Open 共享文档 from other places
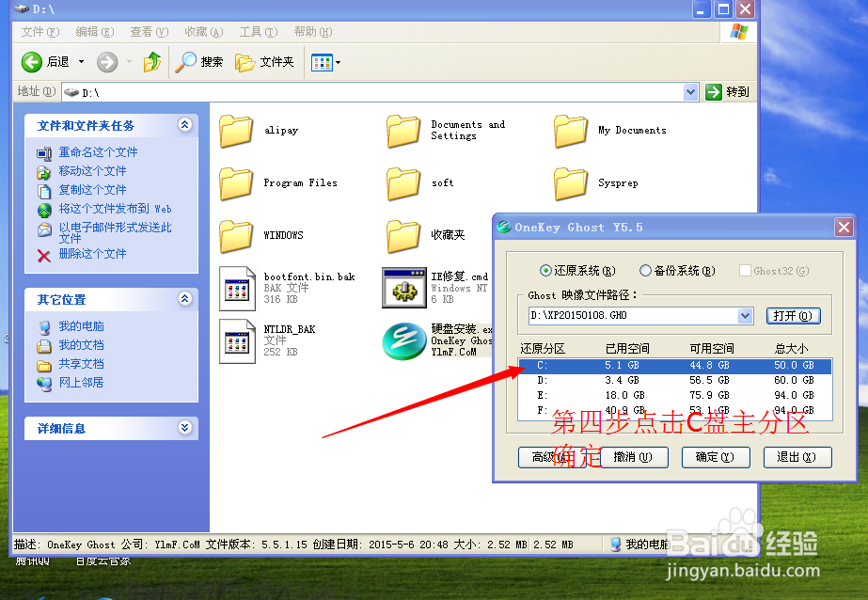 82,364
